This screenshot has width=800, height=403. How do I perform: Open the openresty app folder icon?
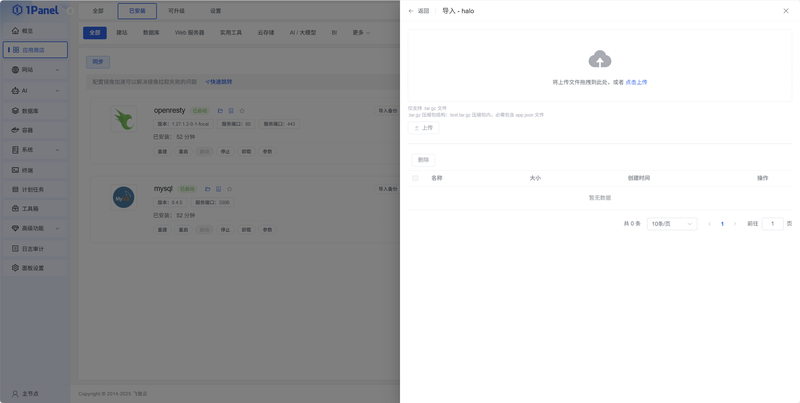[220, 111]
